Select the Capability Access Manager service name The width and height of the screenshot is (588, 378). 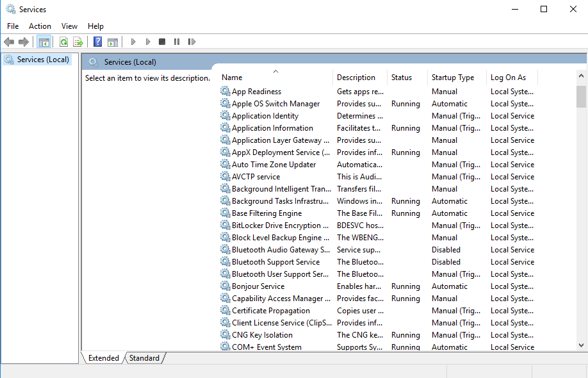coord(281,299)
